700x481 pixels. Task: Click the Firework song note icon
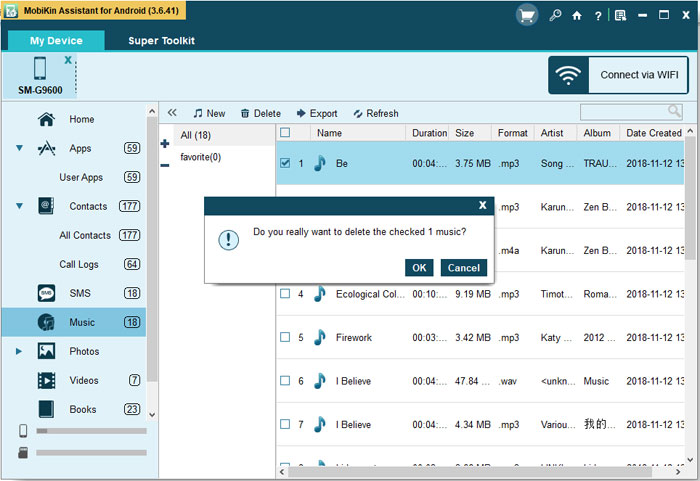tap(319, 337)
